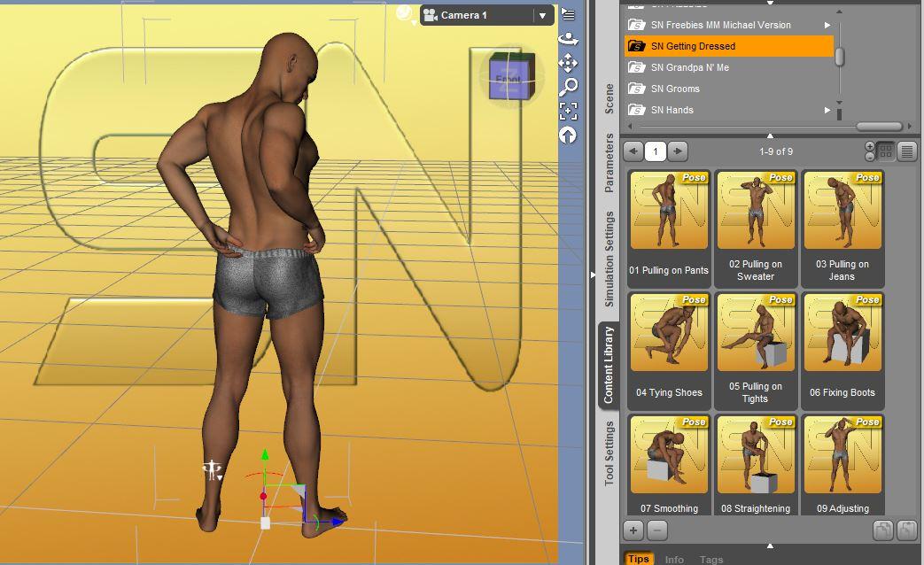This screenshot has width=924, height=565.
Task: Activate the magnifier zoom camera control
Action: tap(568, 87)
